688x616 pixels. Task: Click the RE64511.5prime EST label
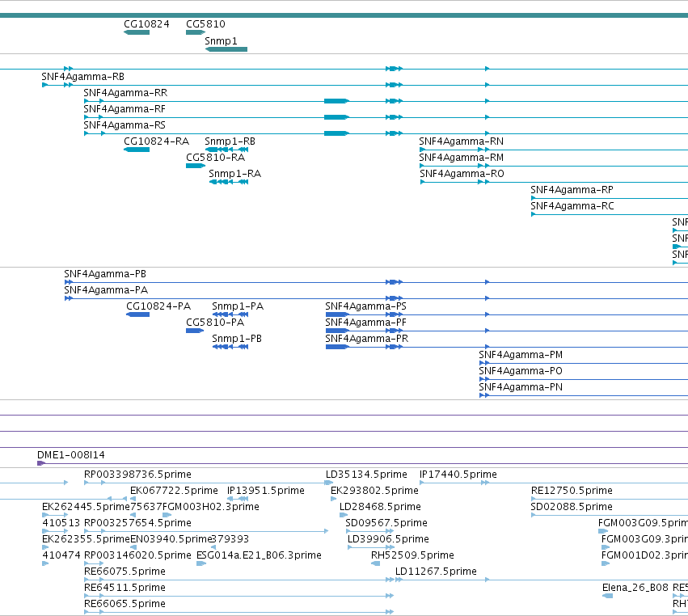(x=125, y=588)
